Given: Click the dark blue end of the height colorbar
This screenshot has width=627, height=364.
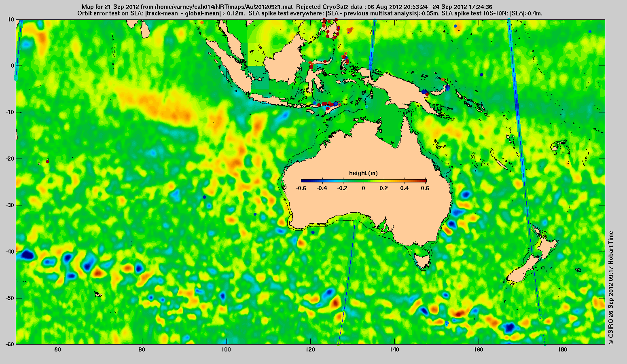Looking at the screenshot, I should pyautogui.click(x=303, y=181).
